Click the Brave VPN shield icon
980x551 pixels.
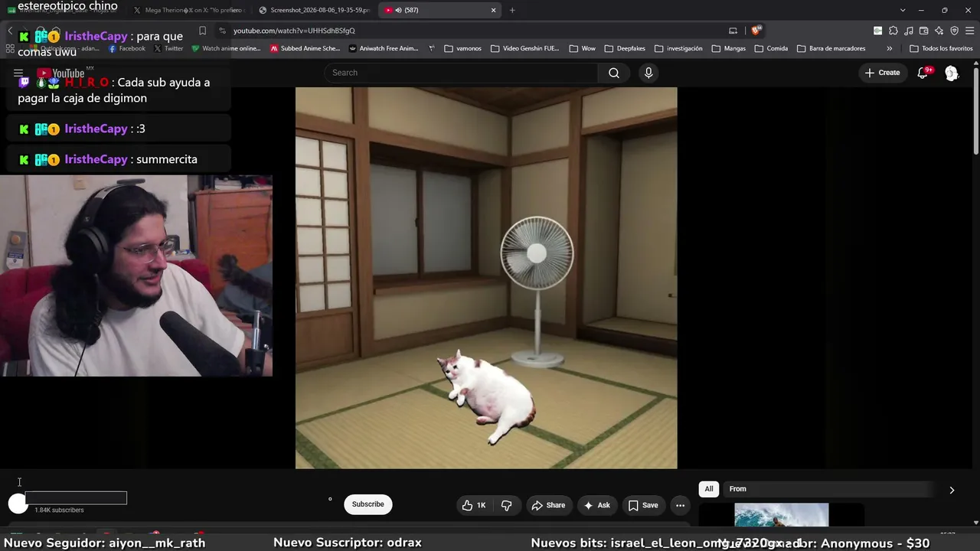pyautogui.click(x=954, y=31)
